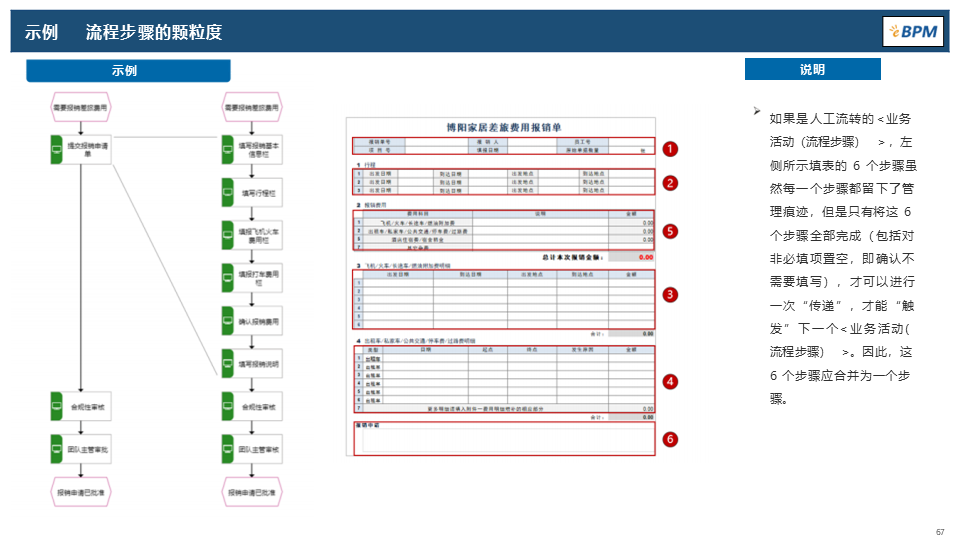Select left flow start event 需要报销差旅费用

tap(80, 107)
